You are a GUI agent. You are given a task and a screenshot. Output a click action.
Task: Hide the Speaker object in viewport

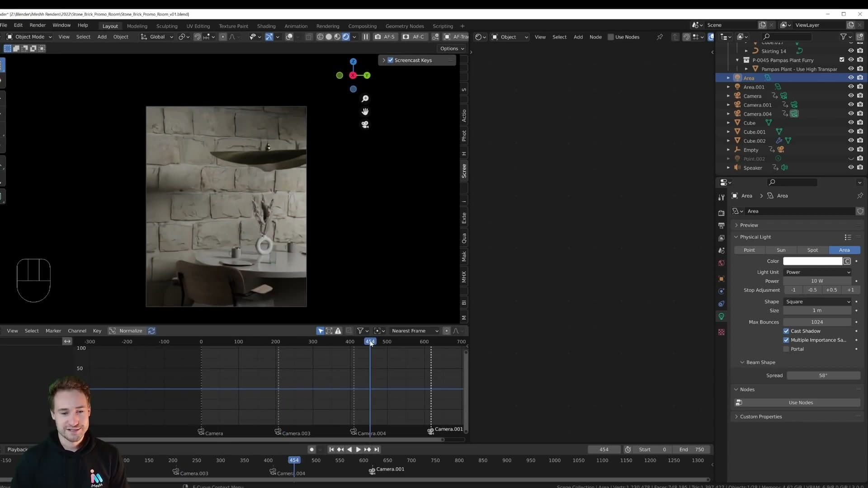[x=851, y=168]
